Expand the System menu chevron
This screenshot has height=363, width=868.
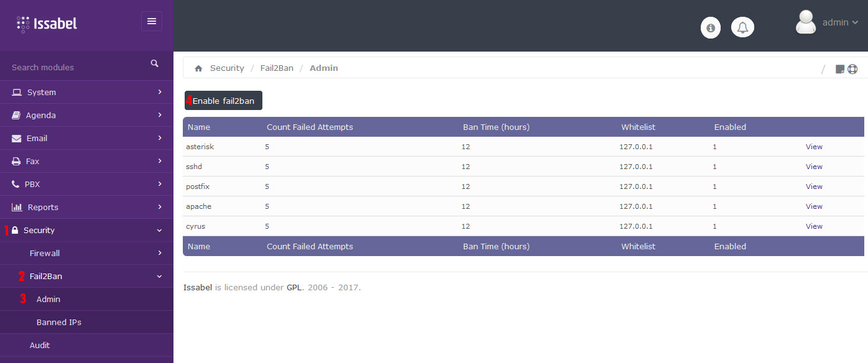click(x=160, y=92)
